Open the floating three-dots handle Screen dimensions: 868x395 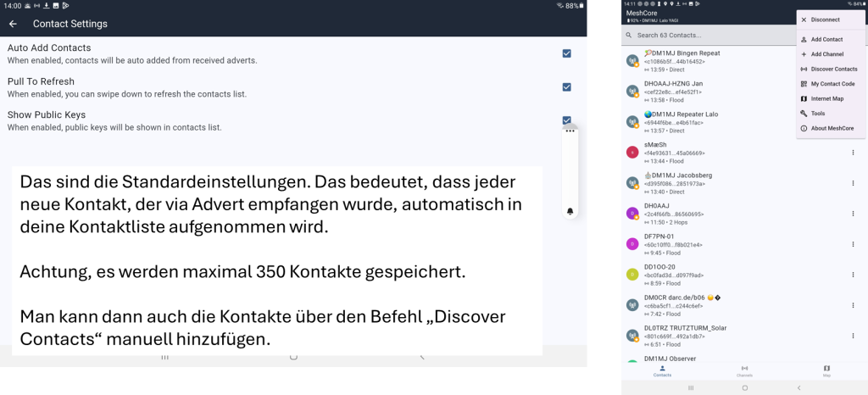(570, 131)
